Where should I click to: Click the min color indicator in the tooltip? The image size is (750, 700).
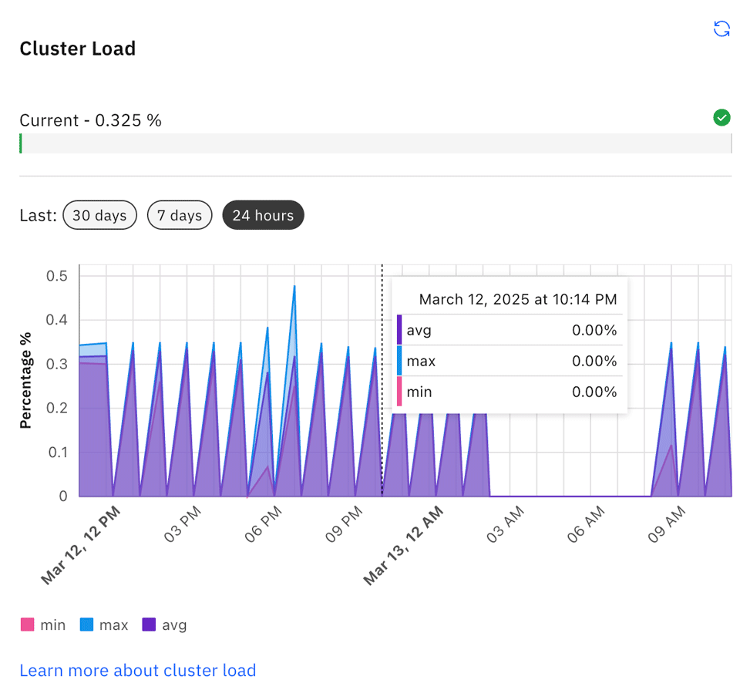coord(399,392)
